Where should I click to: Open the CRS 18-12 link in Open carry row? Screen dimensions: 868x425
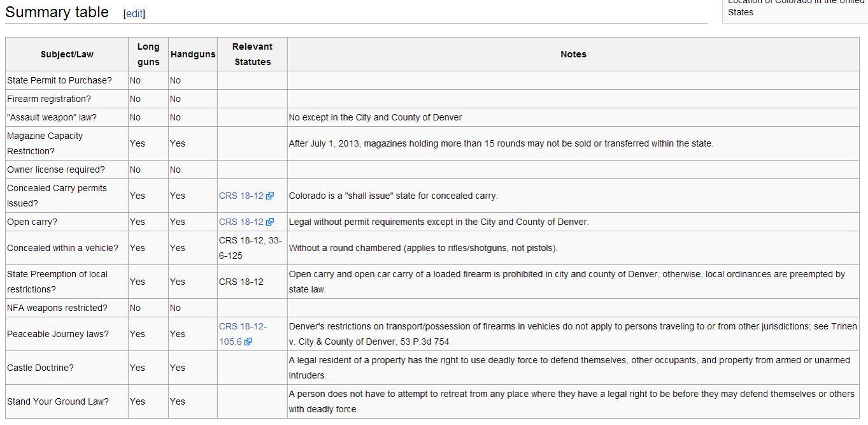[x=241, y=222]
